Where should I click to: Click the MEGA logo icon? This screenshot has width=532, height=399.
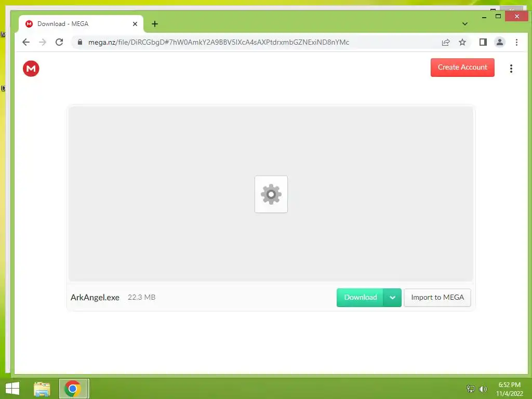[31, 69]
